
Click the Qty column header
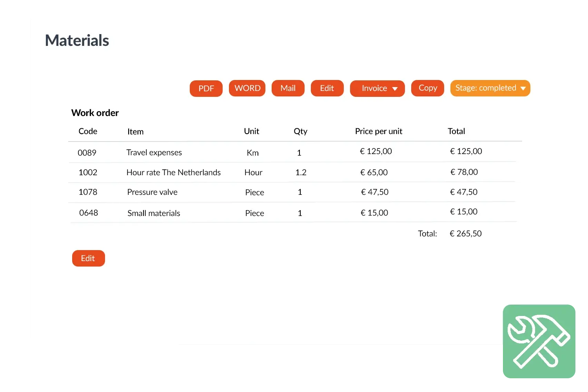pyautogui.click(x=300, y=131)
